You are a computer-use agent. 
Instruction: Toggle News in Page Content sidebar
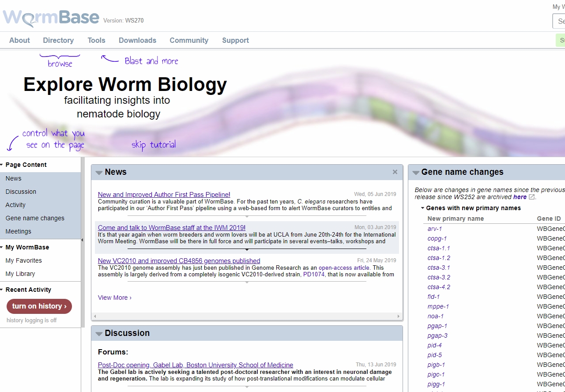[40, 178]
